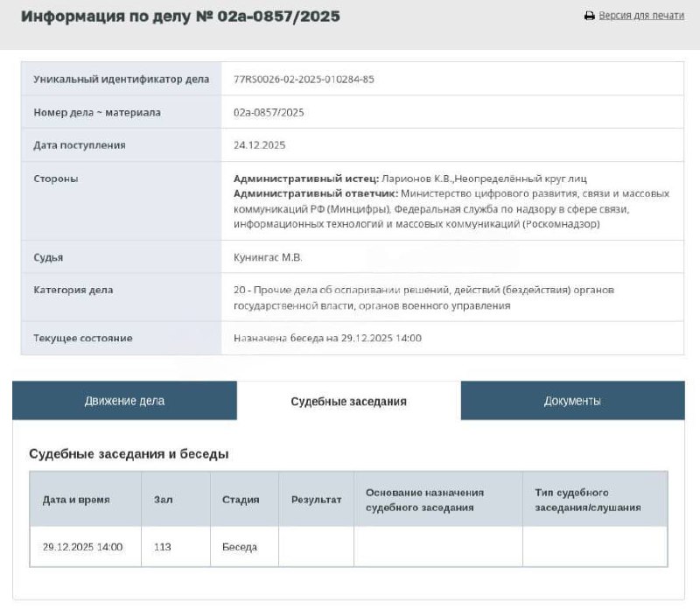Click the printer icon near the print link
This screenshot has height=610, width=700.
click(589, 17)
